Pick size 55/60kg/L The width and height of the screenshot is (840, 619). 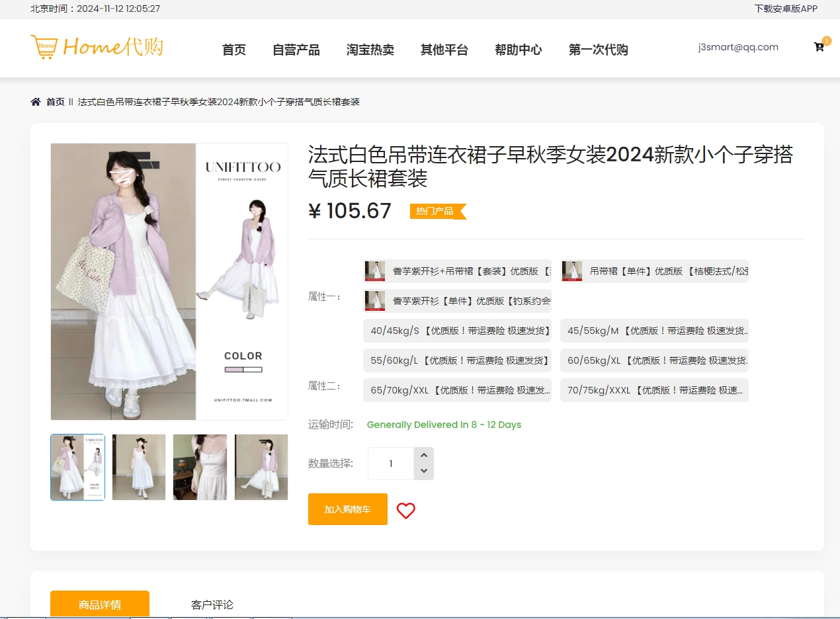[x=457, y=360]
